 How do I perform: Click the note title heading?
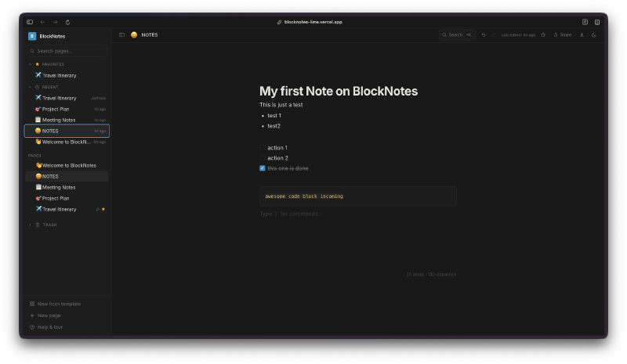coord(339,91)
